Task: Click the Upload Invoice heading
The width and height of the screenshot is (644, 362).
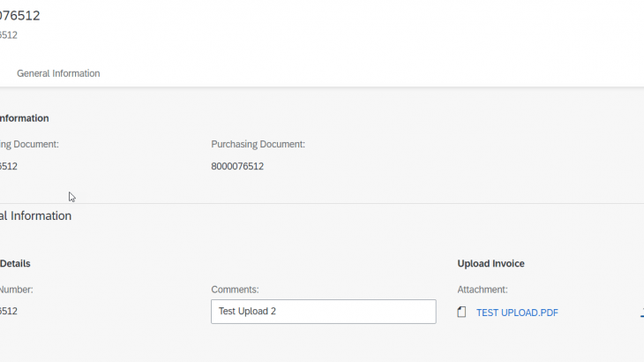Action: (x=491, y=264)
